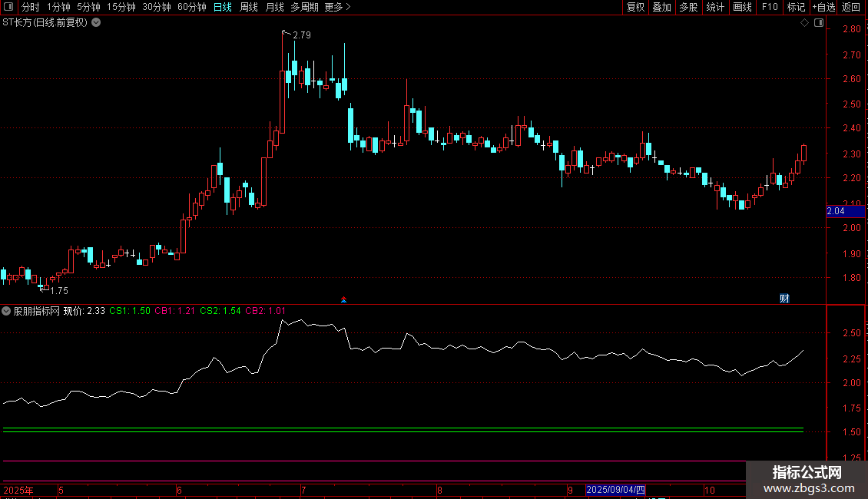Click the 2025/09/04 date marker on the timeline

point(615,490)
